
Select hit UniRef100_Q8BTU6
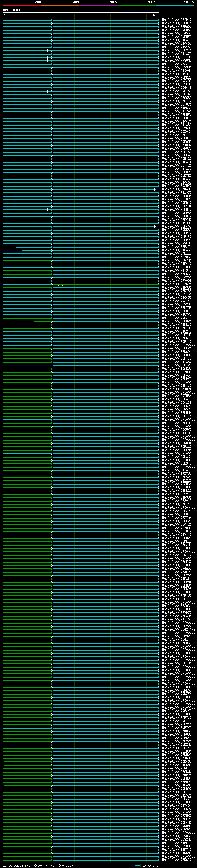pos(176,663)
